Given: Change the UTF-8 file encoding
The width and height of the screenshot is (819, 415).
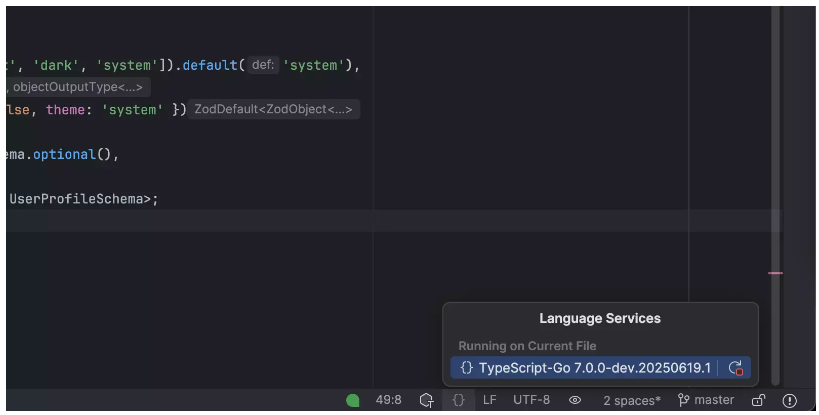Looking at the screenshot, I should [531, 400].
